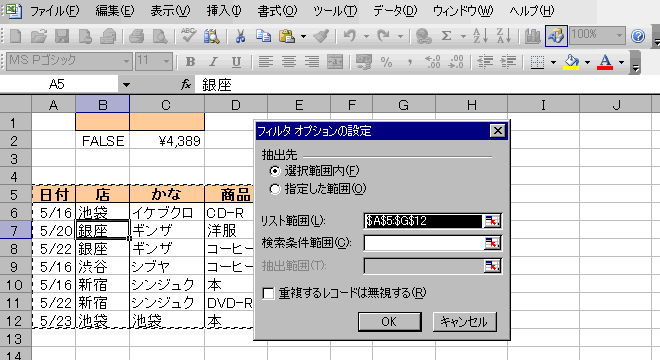Click the AutoSum sigma icon
660x360 pixels.
click(x=446, y=36)
